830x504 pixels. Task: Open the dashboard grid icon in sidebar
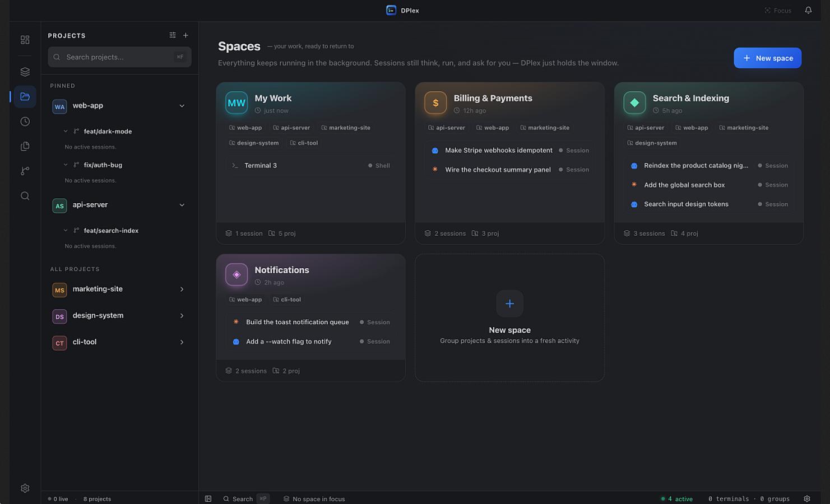click(25, 40)
